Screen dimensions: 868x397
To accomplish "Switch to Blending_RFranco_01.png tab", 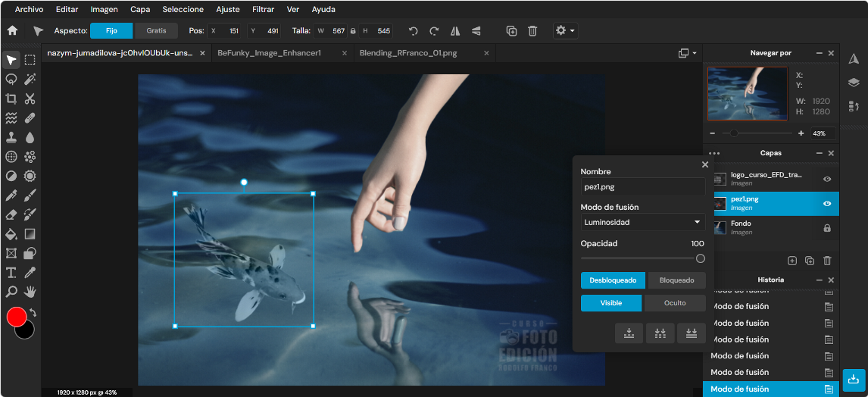I will click(408, 53).
